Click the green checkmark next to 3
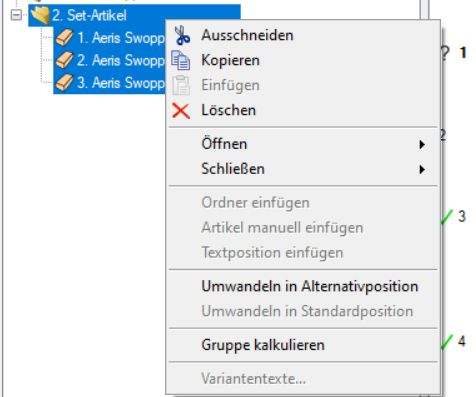This screenshot has height=397, width=476. 447,217
